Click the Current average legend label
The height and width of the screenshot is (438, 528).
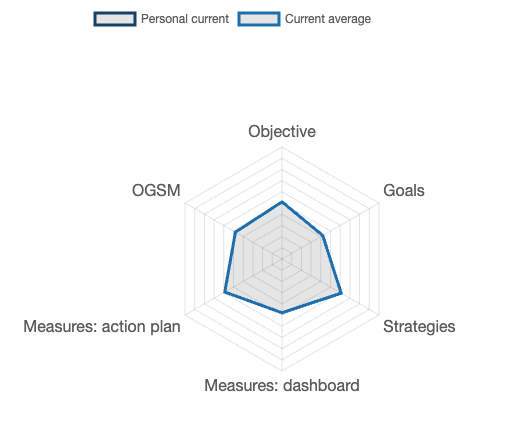tap(328, 19)
